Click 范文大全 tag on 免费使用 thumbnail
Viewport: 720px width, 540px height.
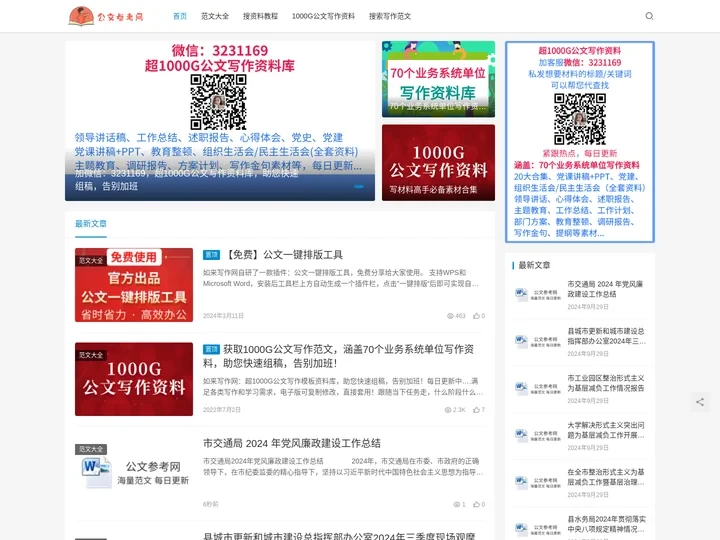click(x=91, y=260)
